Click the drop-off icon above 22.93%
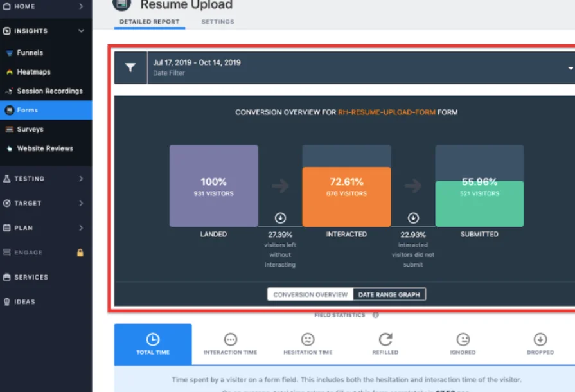The width and height of the screenshot is (575, 392). pos(413,218)
